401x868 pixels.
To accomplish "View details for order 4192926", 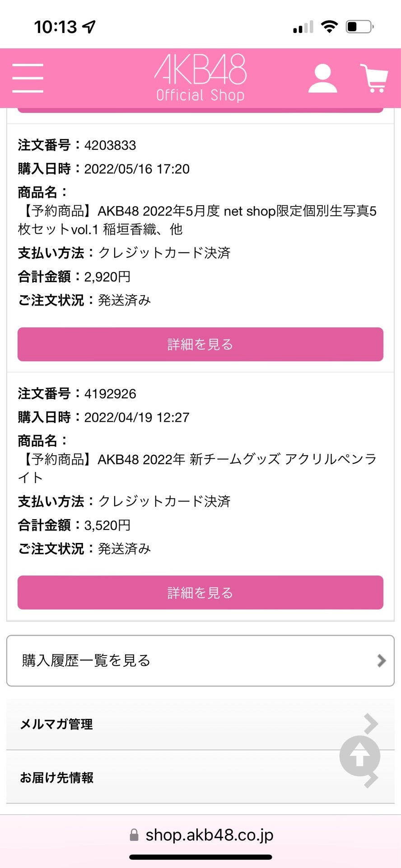I will tap(200, 593).
